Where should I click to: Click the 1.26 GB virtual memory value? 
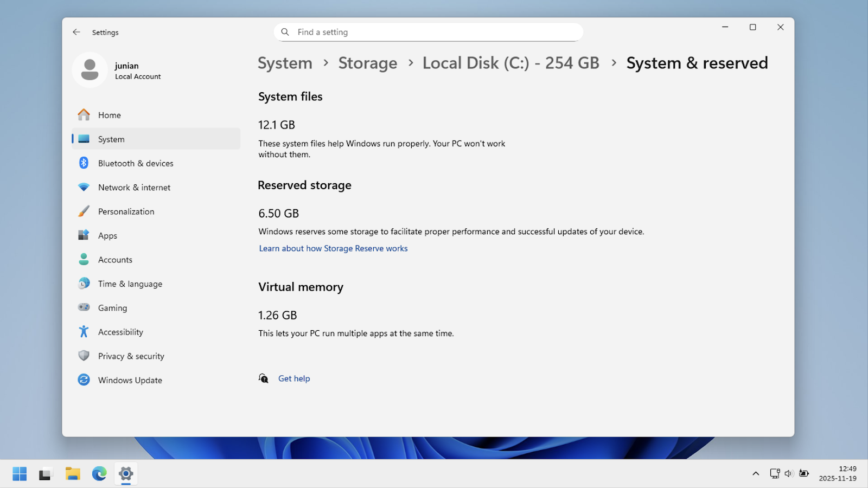point(278,315)
